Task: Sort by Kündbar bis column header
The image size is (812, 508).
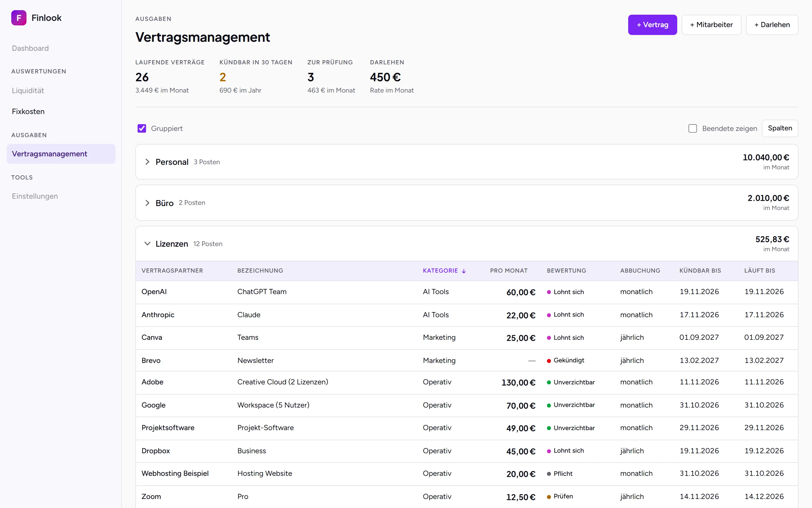Action: click(x=700, y=271)
